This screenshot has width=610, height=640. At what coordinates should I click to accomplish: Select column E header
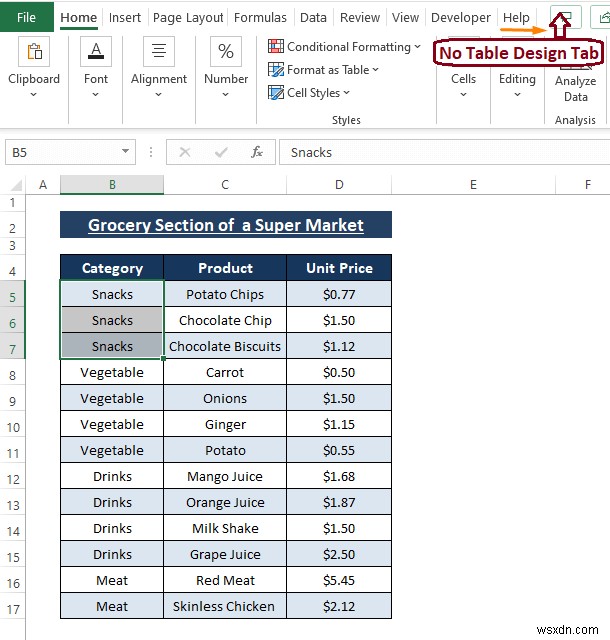(x=473, y=185)
